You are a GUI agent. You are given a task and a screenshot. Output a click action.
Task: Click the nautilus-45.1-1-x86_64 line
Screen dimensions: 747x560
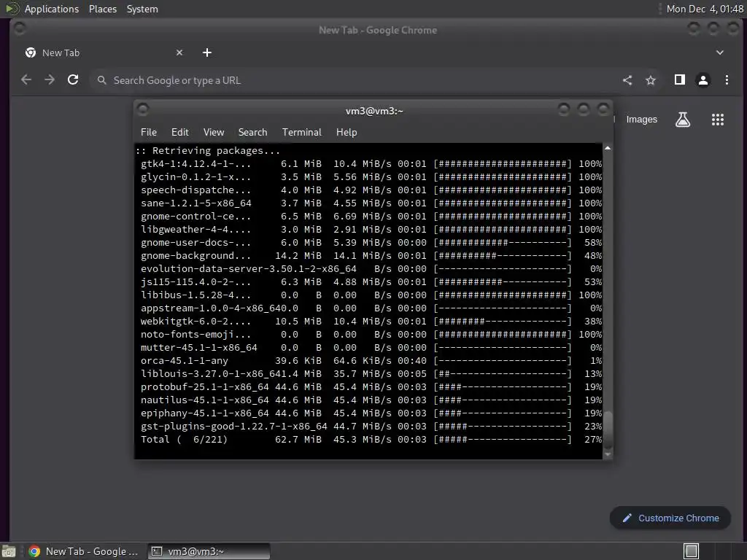click(x=371, y=400)
